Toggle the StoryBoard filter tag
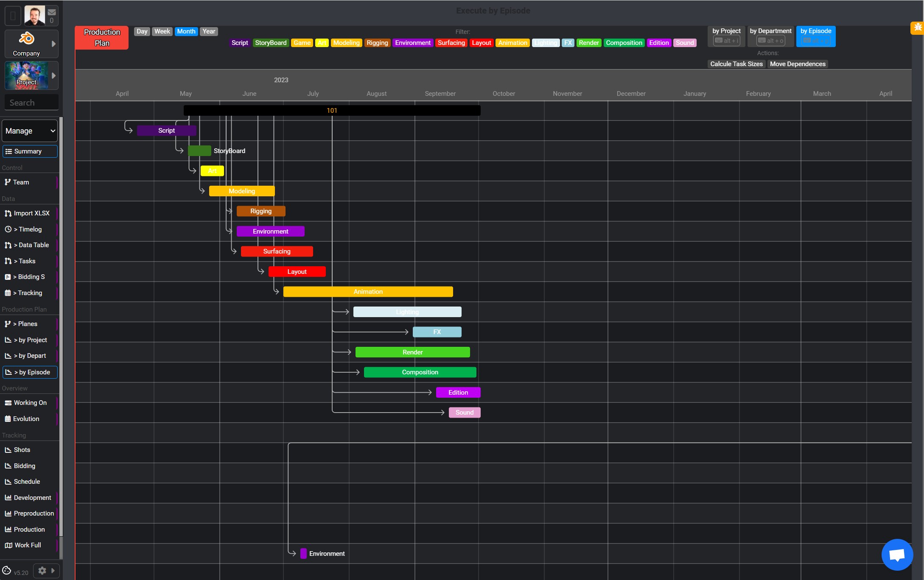The height and width of the screenshot is (580, 924). click(271, 43)
